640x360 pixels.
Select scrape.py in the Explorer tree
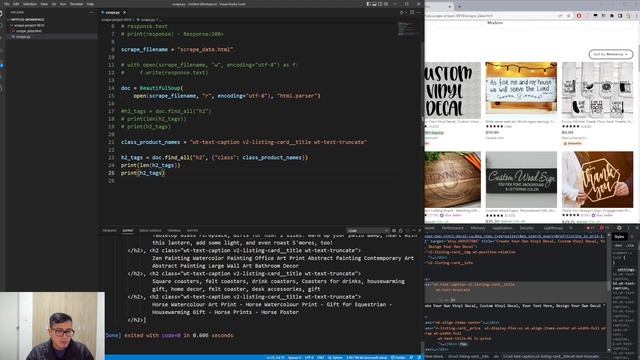click(23, 37)
